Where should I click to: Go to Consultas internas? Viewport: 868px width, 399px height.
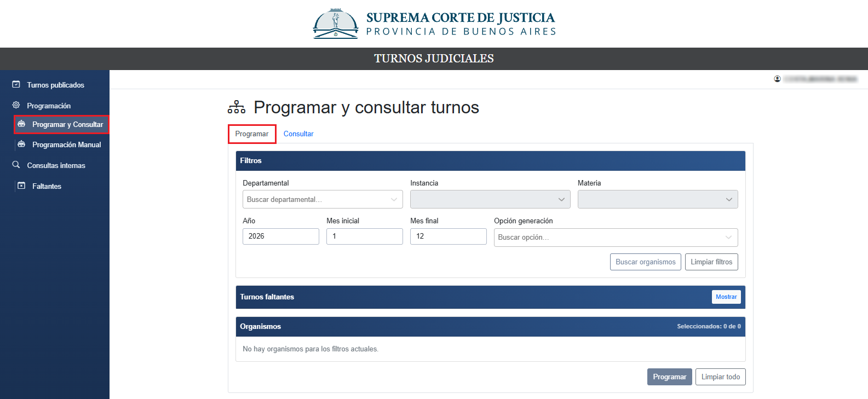coord(56,165)
